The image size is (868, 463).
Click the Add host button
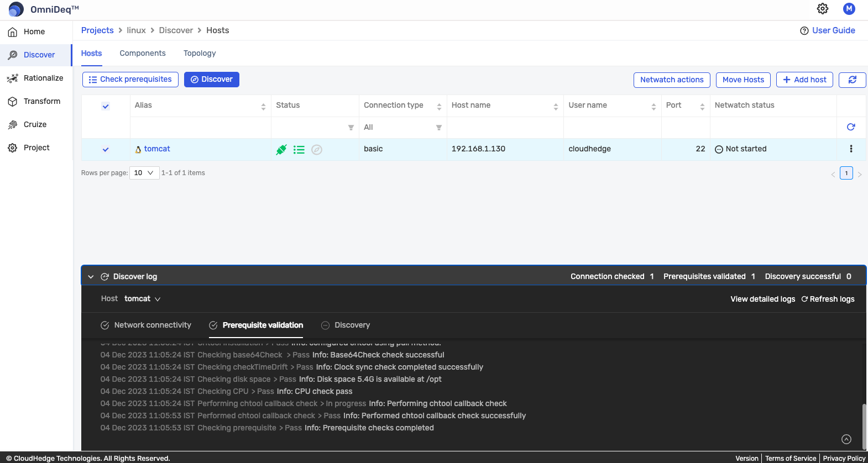804,80
